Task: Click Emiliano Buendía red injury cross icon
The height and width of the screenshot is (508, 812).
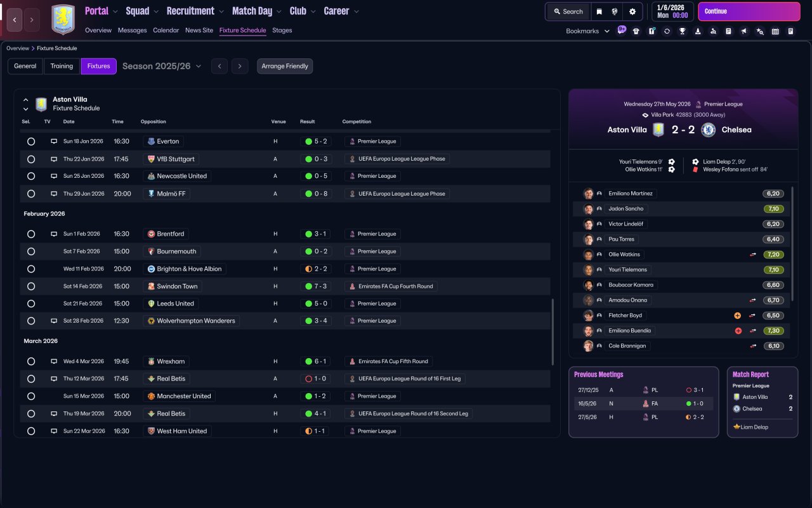Action: pos(738,331)
